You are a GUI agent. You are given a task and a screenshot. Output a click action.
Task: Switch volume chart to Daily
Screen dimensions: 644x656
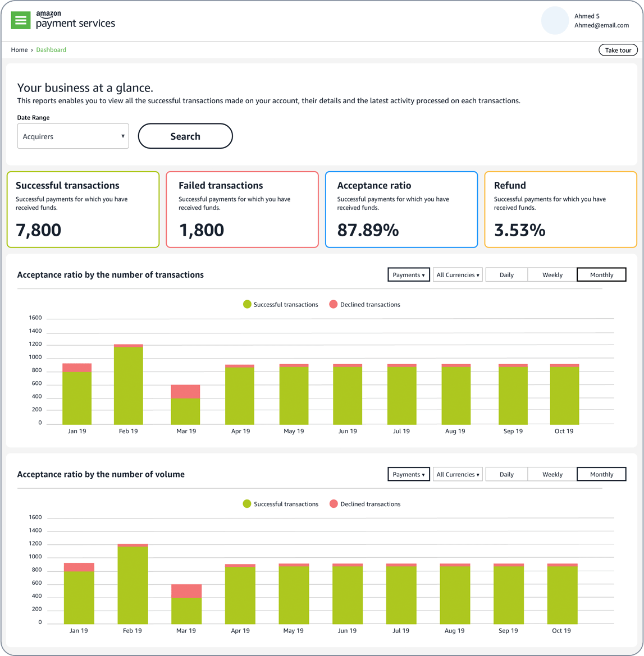click(506, 474)
